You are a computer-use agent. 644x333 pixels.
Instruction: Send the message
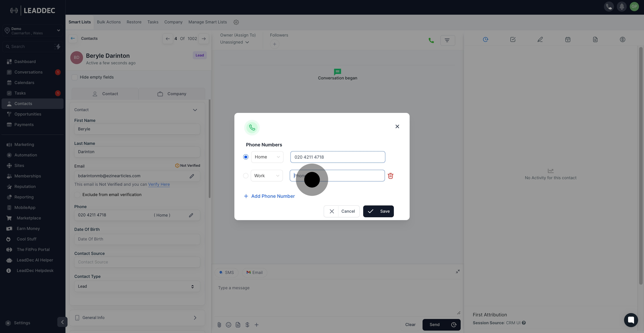[x=435, y=325]
